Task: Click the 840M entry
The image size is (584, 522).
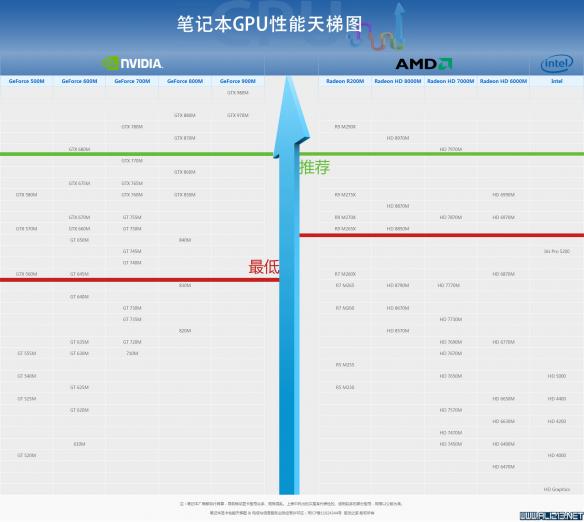Action: pyautogui.click(x=185, y=240)
